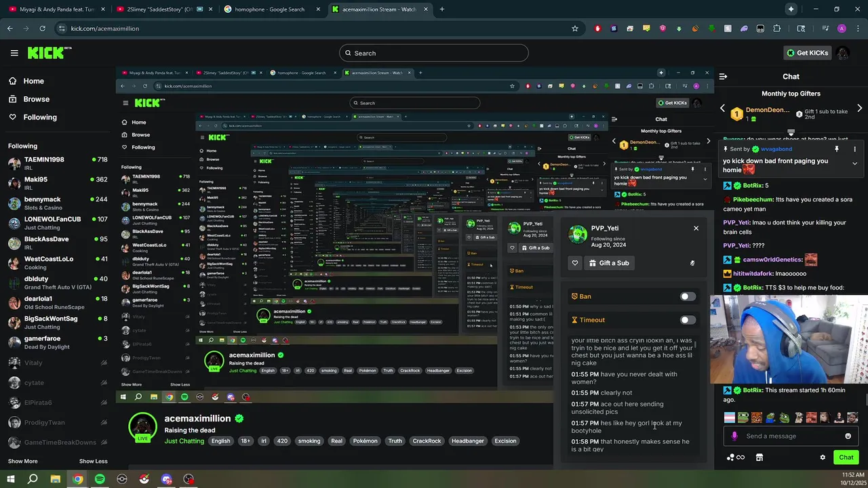
Task: Open Chrome AI sparkle button in title bar
Action: 791,9
